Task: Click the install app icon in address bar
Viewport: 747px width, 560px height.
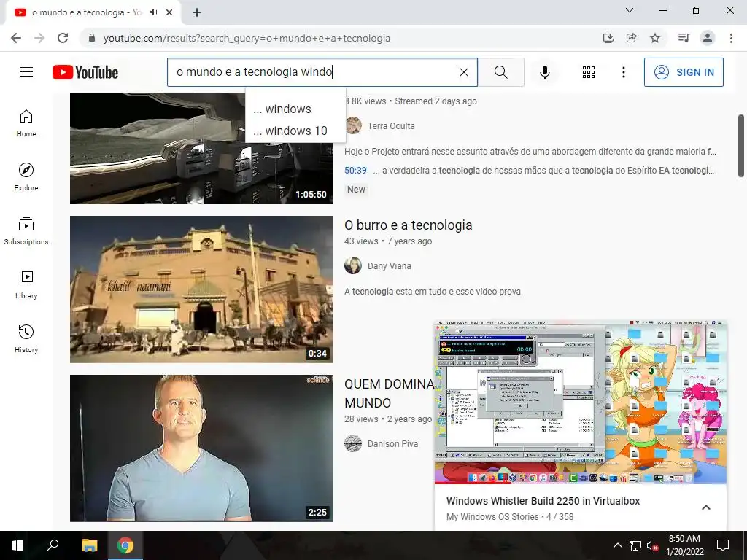Action: (608, 38)
